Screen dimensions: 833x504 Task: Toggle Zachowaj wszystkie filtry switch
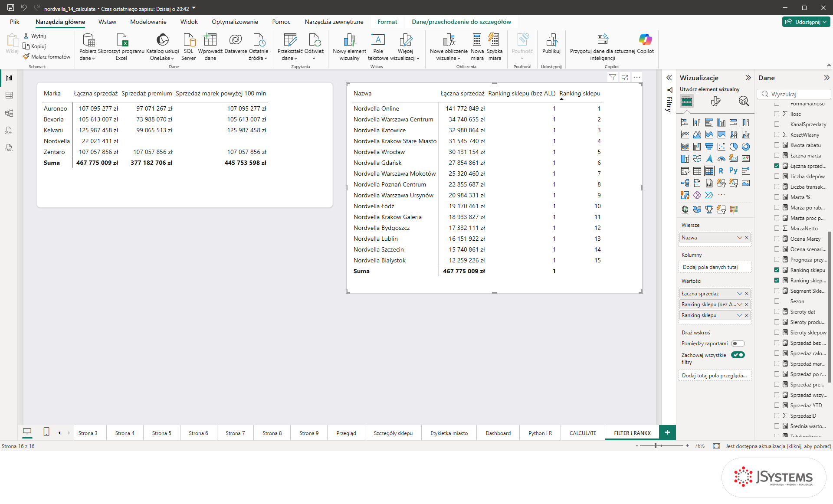738,355
